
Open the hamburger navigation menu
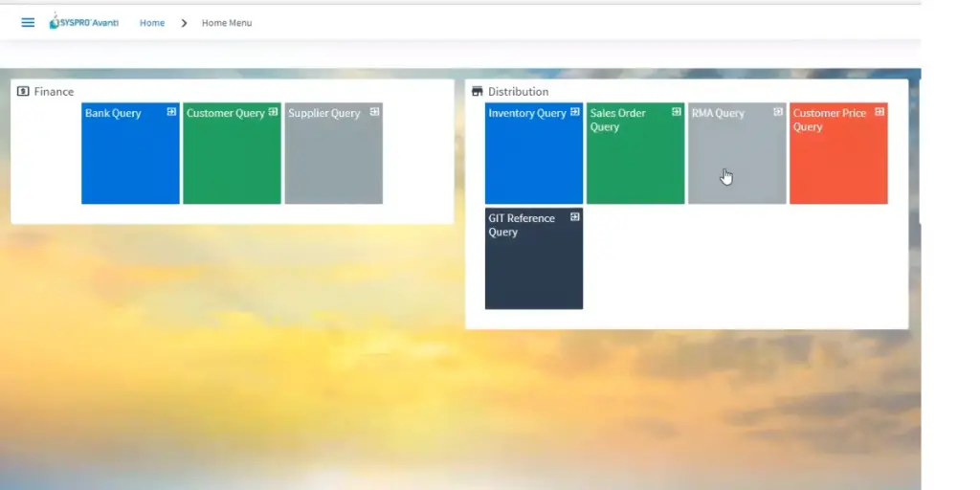click(28, 23)
